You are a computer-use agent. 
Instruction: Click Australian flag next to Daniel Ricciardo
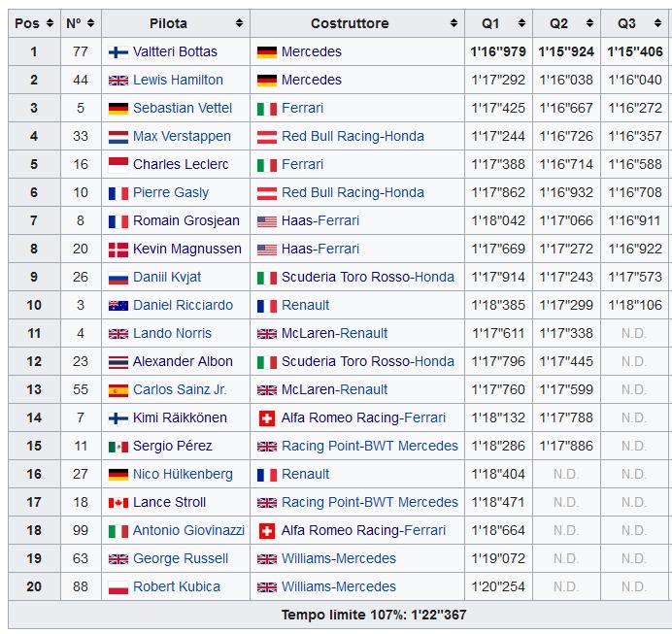point(118,306)
